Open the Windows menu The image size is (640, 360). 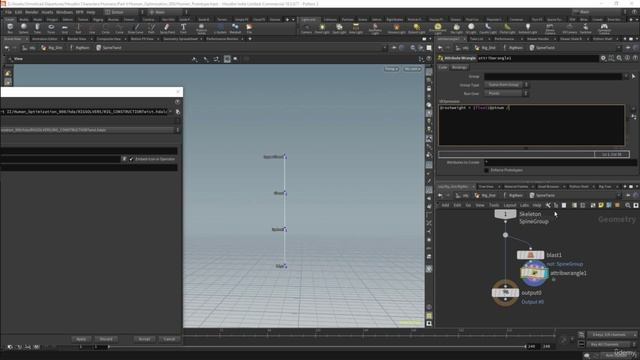pyautogui.click(x=64, y=12)
